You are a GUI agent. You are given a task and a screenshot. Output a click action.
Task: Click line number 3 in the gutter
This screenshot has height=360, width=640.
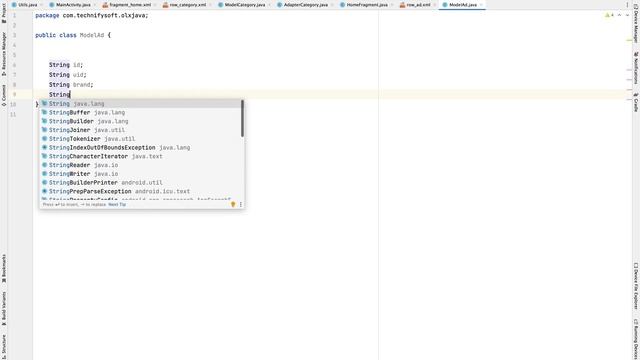[14, 35]
